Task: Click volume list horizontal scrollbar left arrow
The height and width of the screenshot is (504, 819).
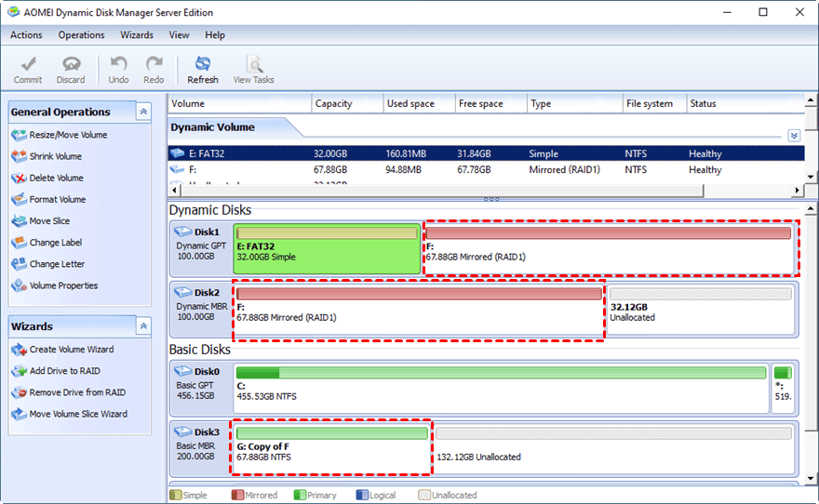Action: (174, 191)
